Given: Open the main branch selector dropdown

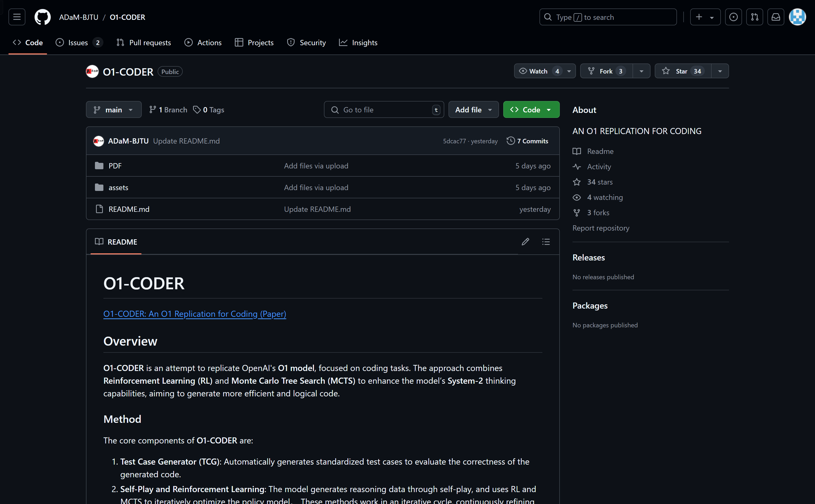Looking at the screenshot, I should click(114, 110).
